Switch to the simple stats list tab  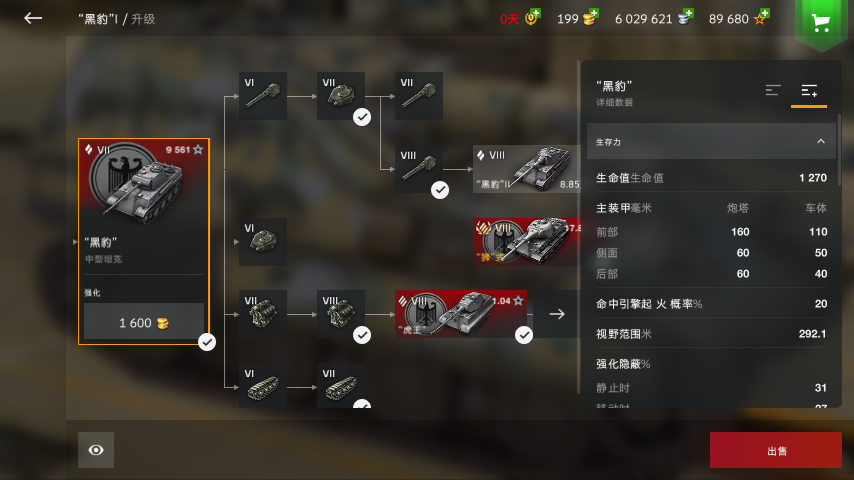(x=773, y=90)
